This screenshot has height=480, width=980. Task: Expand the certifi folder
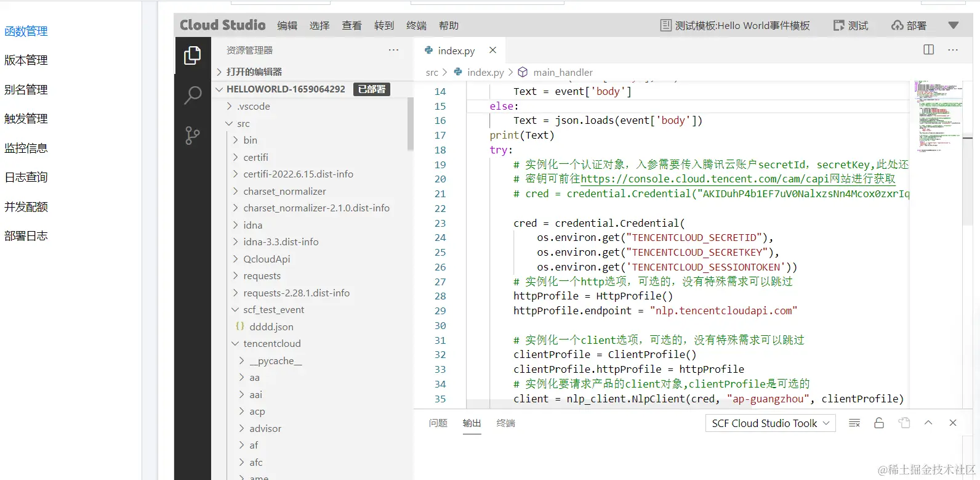coord(310,157)
